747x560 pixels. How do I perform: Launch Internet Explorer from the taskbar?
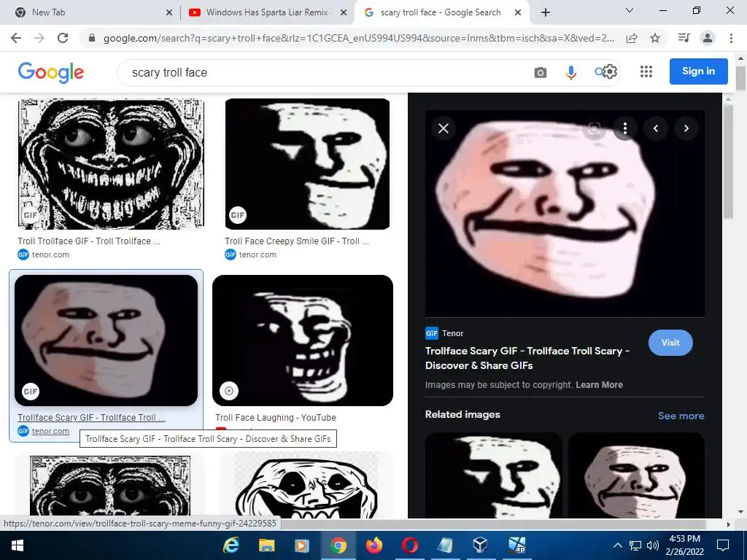[x=231, y=545]
